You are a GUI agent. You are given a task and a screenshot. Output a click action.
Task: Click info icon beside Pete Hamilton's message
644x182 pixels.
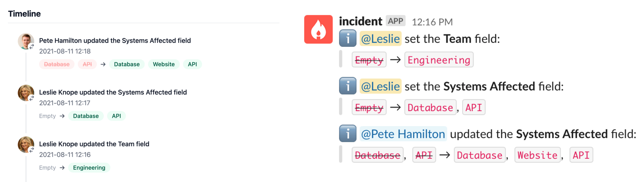tap(348, 134)
